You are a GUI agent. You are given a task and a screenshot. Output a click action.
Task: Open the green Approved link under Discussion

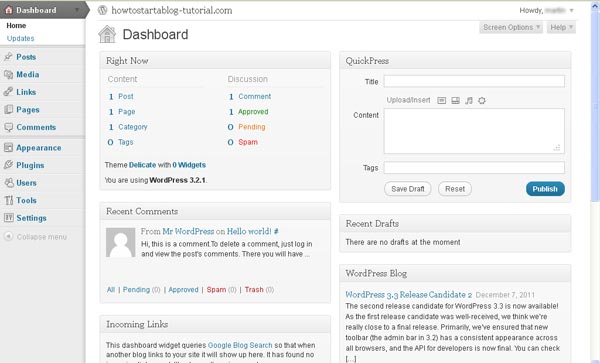tap(253, 112)
